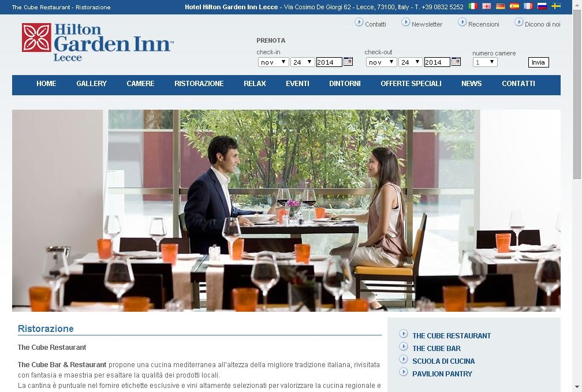Open the check-out calendar picker icon

[x=456, y=62]
